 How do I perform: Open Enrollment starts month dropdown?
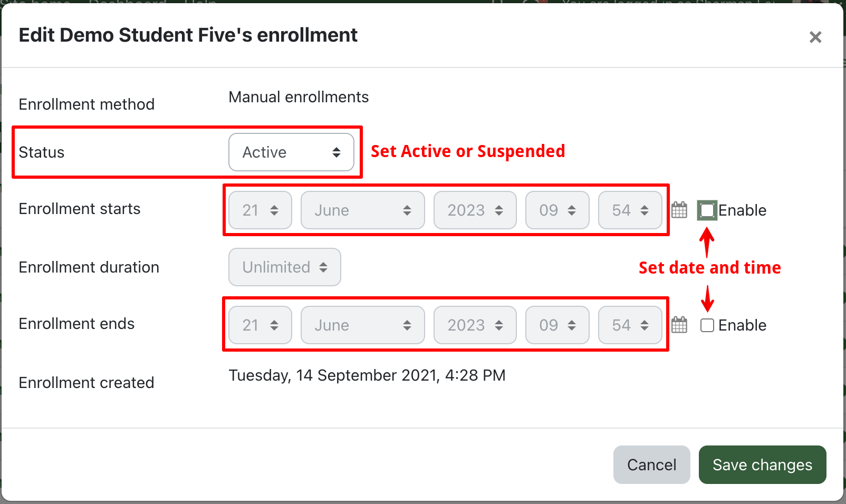tap(362, 210)
